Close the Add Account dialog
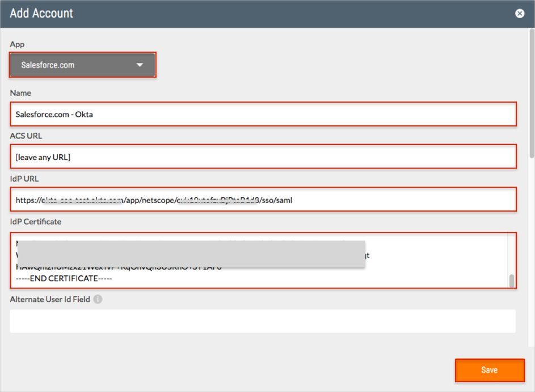Screen dimensions: 535x392 [519, 13]
